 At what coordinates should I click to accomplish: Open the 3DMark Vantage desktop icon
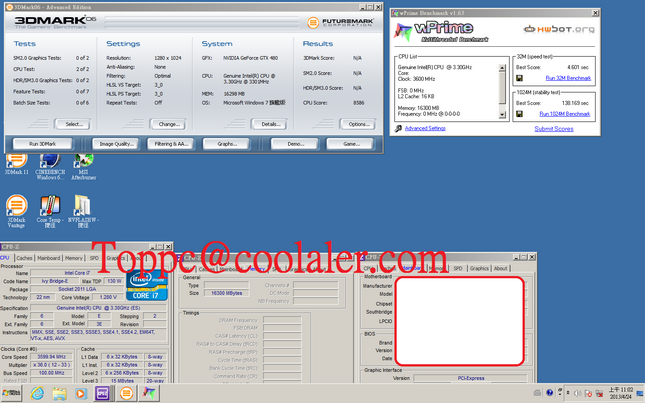coord(16,211)
